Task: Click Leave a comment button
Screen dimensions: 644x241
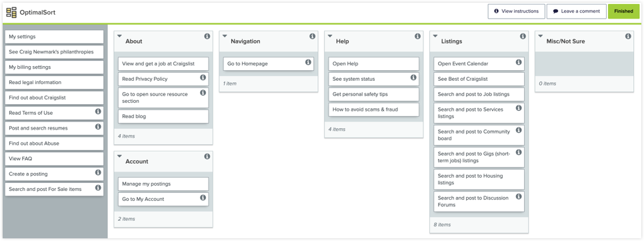Action: pyautogui.click(x=576, y=11)
